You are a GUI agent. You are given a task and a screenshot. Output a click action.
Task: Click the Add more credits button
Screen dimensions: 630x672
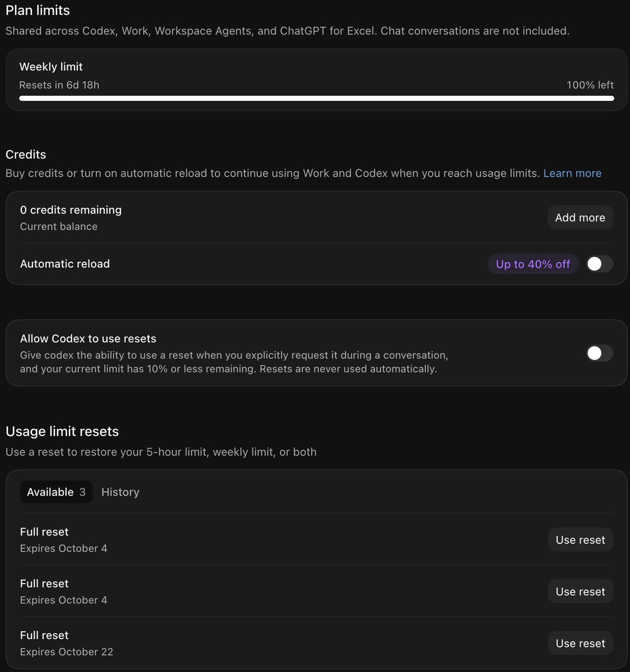click(580, 217)
